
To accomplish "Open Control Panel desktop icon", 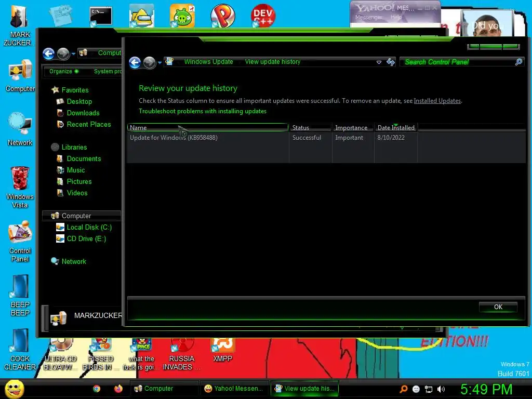I will click(20, 241).
